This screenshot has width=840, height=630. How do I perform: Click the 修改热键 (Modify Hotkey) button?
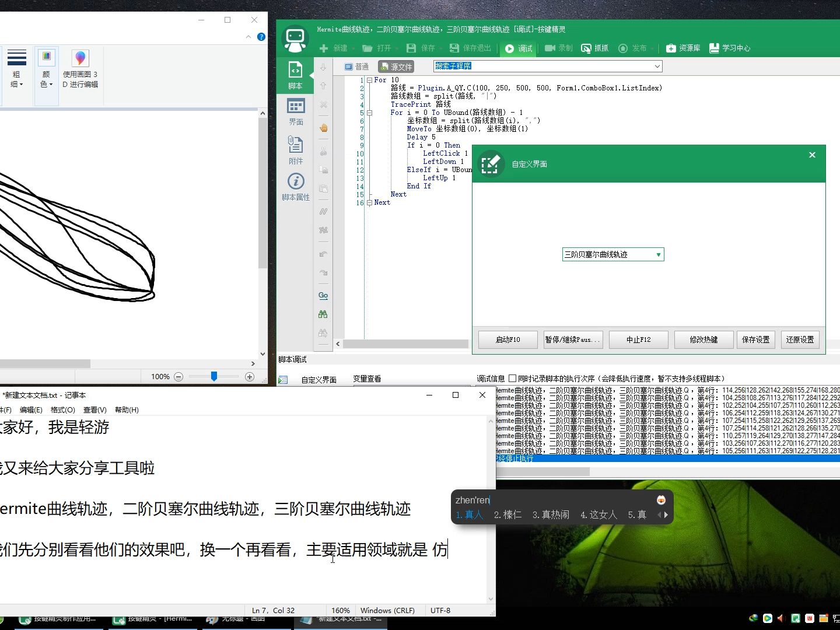click(x=704, y=339)
